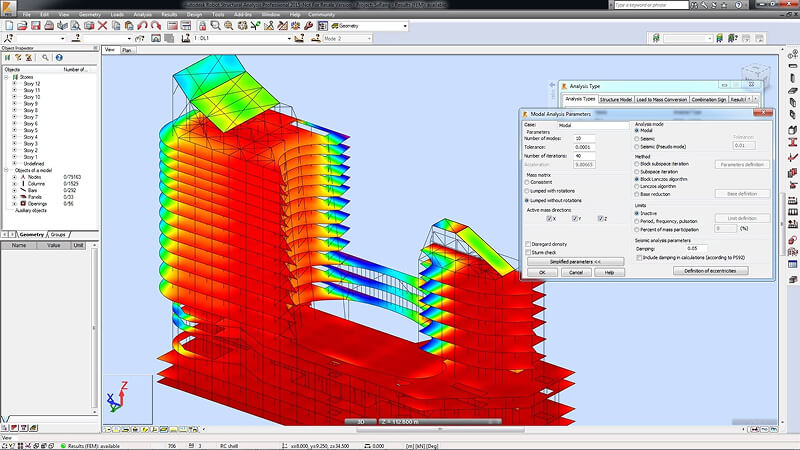Select the Lanczos algorithm method radio
This screenshot has width=800, height=450.
637,187
